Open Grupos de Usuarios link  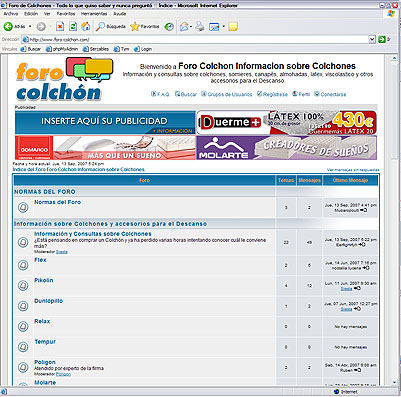tap(227, 94)
